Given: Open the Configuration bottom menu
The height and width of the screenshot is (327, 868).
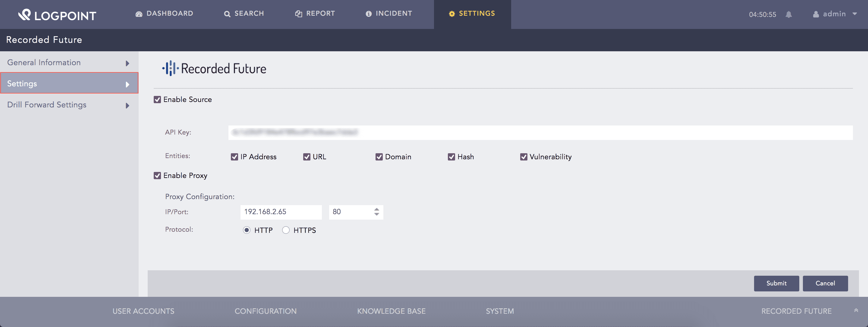Looking at the screenshot, I should tap(266, 311).
